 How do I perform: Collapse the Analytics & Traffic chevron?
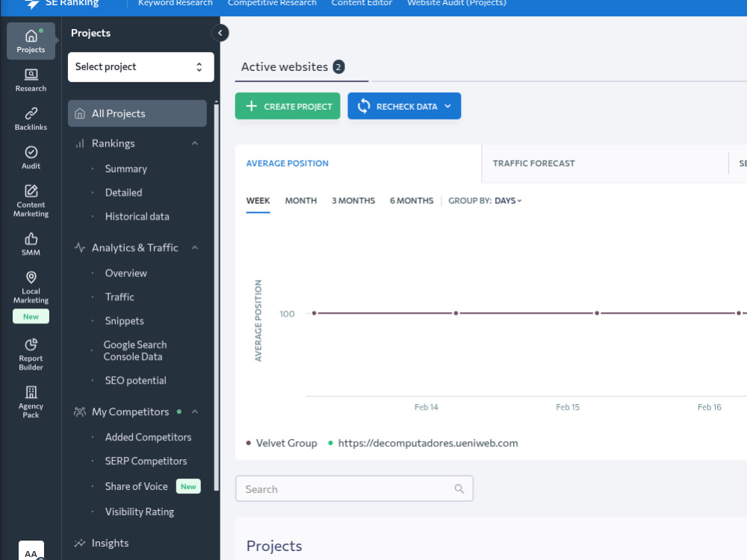(195, 248)
